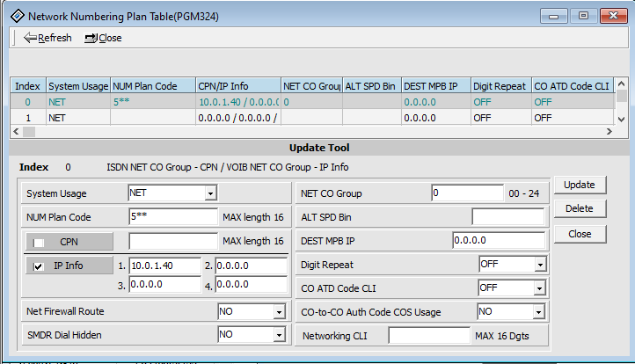This screenshot has width=635, height=364.
Task: Open the SMDR Dial Hidden dropdown
Action: click(279, 335)
